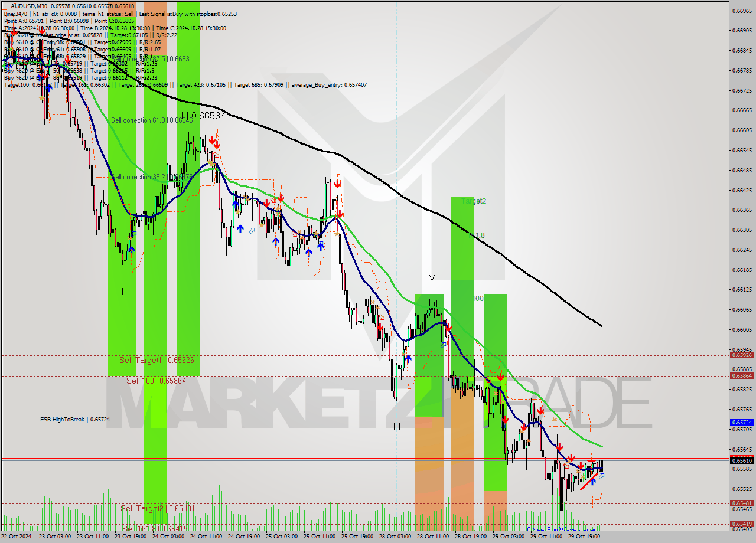This screenshot has height=543, width=756.
Task: Click the 'Sell correction 87.5 | 0.66831' label
Action: click(x=152, y=59)
